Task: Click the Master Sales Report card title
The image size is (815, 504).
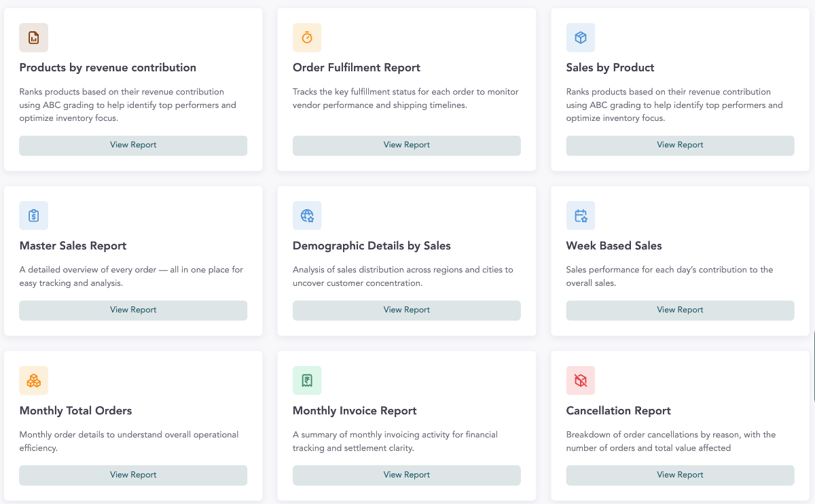Action: (x=73, y=246)
